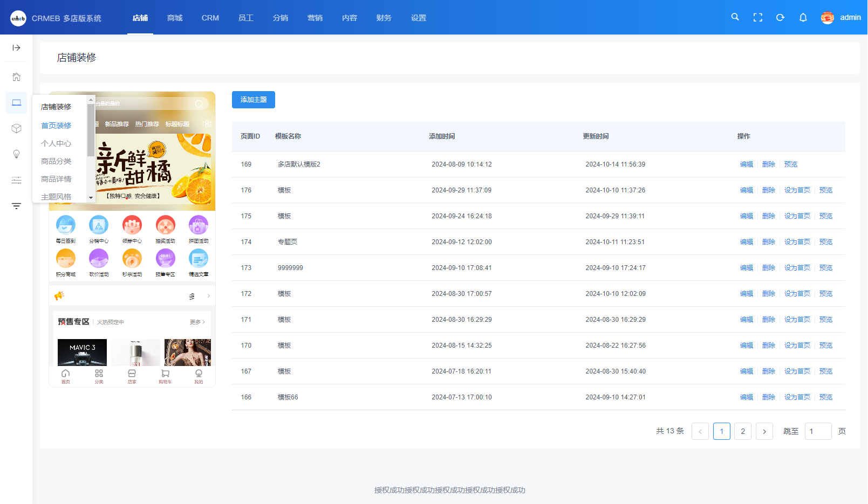Open the home icon in the left sidebar
Image resolution: width=868 pixels, height=504 pixels.
click(16, 77)
